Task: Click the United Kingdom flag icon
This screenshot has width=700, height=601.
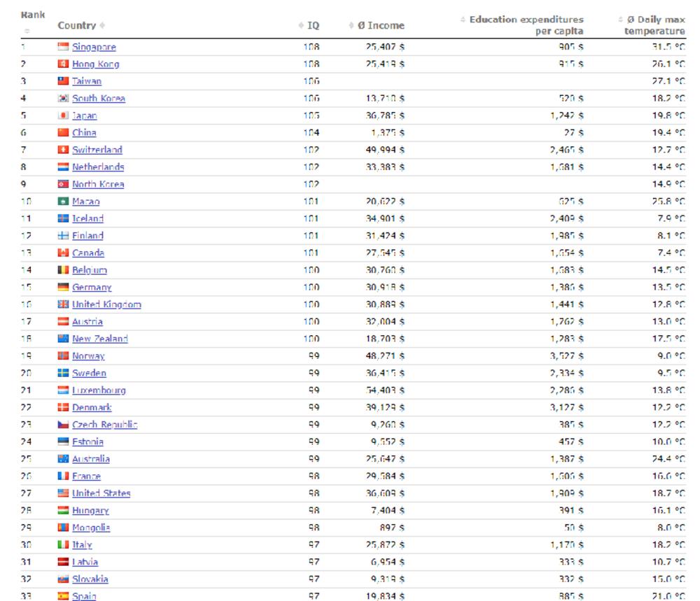Action: (x=64, y=304)
